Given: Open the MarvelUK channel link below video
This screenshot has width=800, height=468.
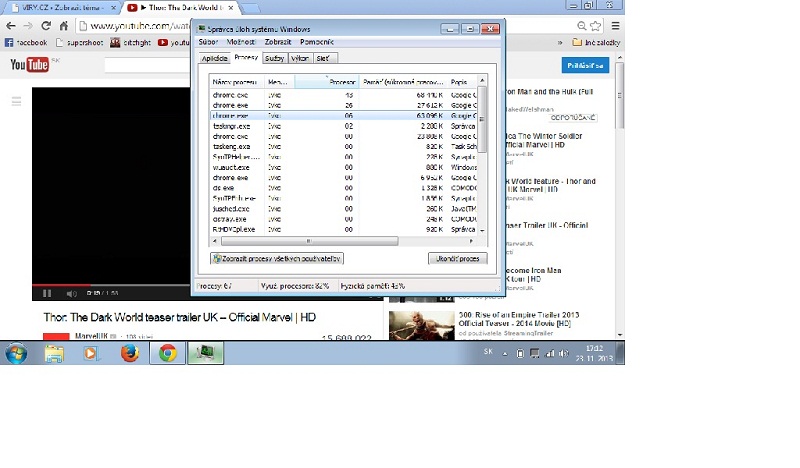Looking at the screenshot, I should point(91,336).
